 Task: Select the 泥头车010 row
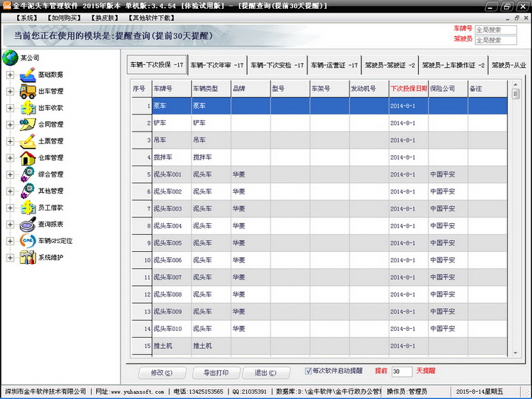click(319, 329)
